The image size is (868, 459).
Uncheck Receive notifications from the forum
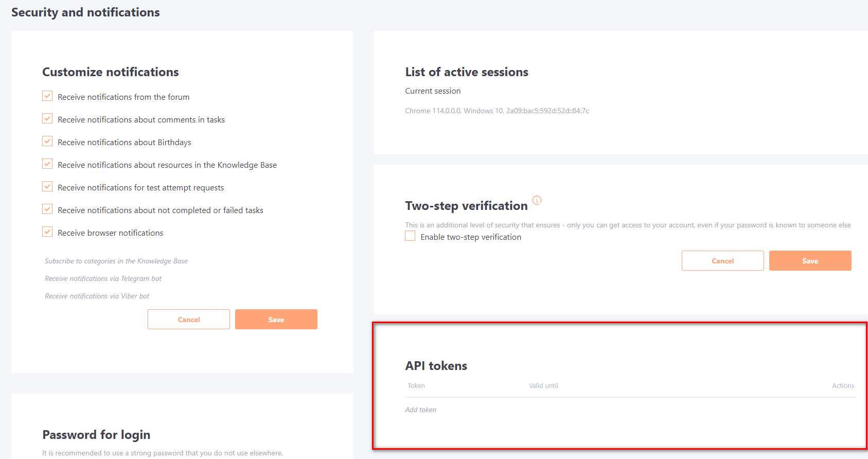(x=47, y=96)
